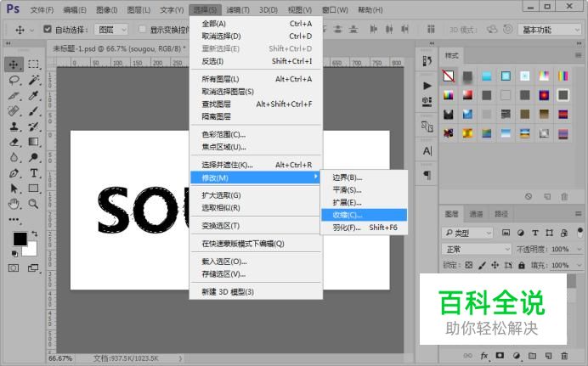The height and width of the screenshot is (366, 588).
Task: Click the 66.67% zoom field
Action: (60, 358)
